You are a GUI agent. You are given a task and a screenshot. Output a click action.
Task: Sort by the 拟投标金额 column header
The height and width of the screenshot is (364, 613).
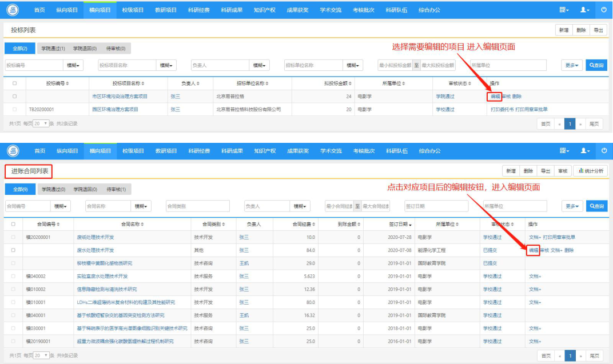(338, 83)
